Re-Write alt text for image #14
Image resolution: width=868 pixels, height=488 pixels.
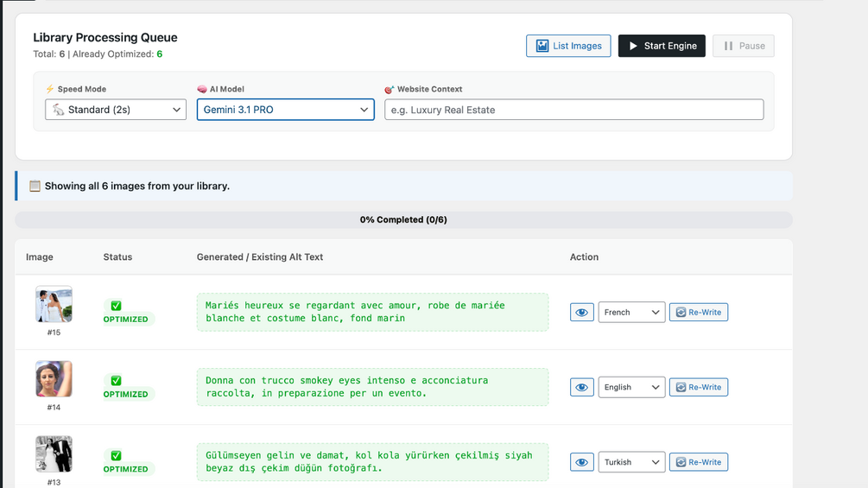pos(699,387)
